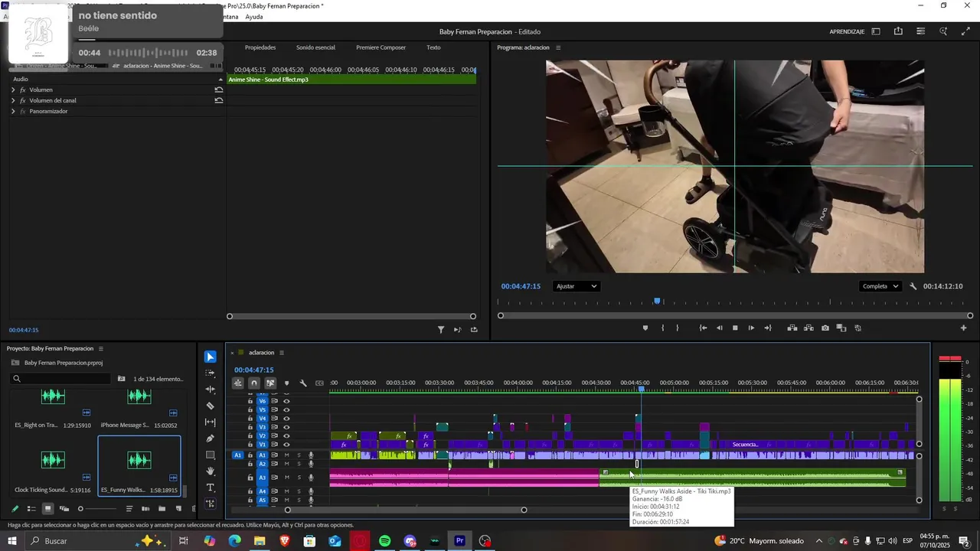Click the Program monitor blue playhead marker

[x=657, y=302]
